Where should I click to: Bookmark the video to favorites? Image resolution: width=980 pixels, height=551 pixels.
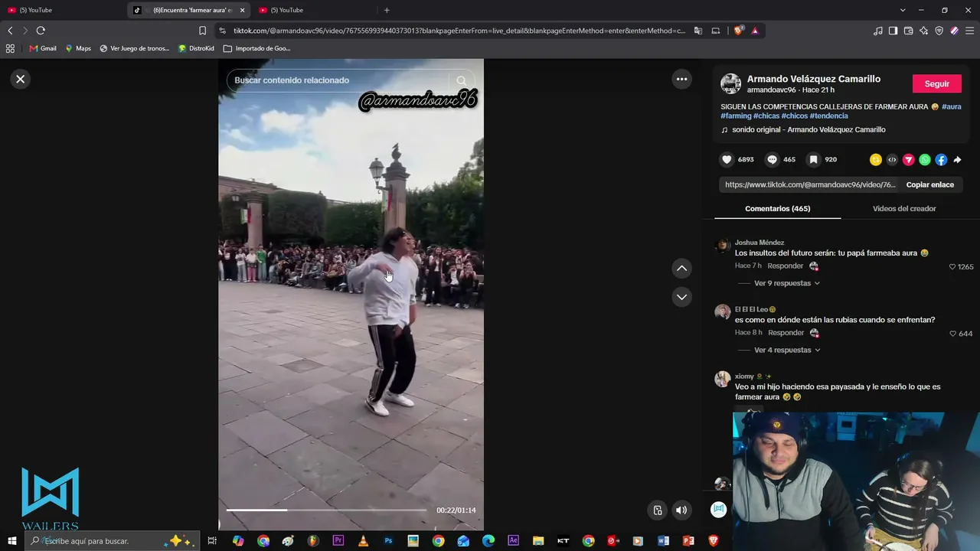click(x=813, y=159)
